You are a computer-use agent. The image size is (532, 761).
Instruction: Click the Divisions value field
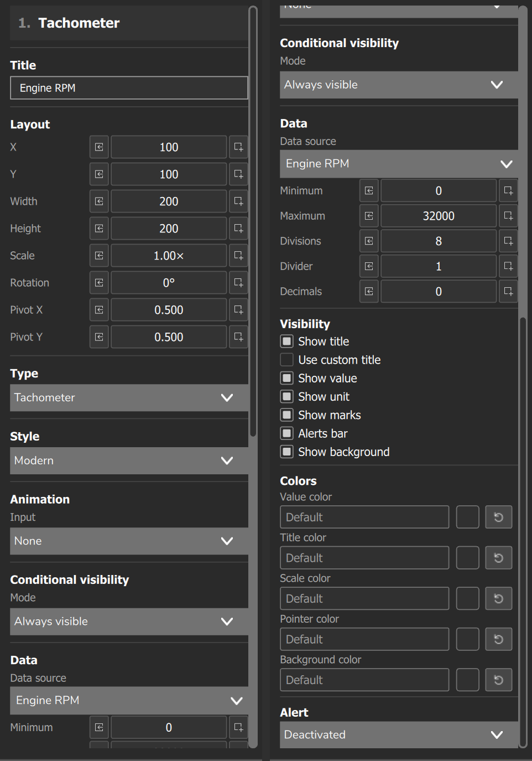(x=439, y=241)
